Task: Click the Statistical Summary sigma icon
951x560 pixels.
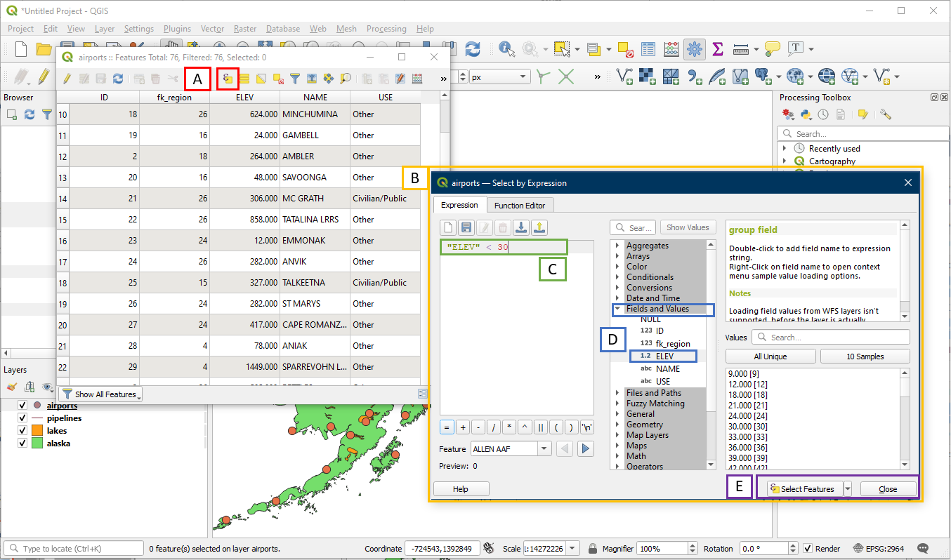Action: tap(718, 49)
